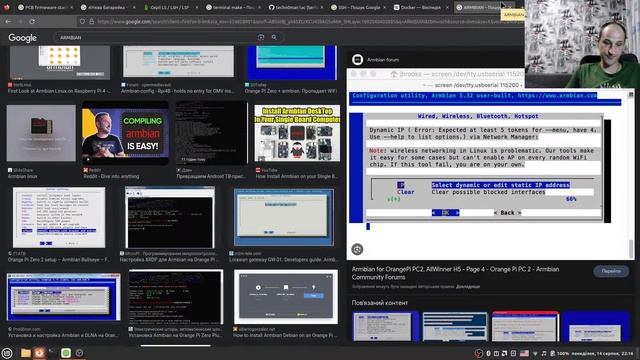The width and height of the screenshot is (640, 360).
Task: Open the system menu in the taskbar
Action: tap(7, 353)
